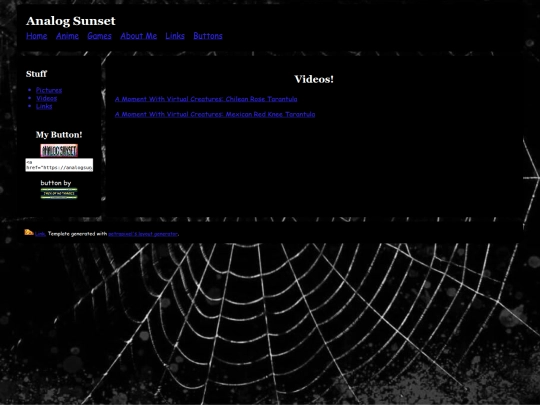Open Pictures in the Stuff sidebar
540x405 pixels.
point(49,90)
